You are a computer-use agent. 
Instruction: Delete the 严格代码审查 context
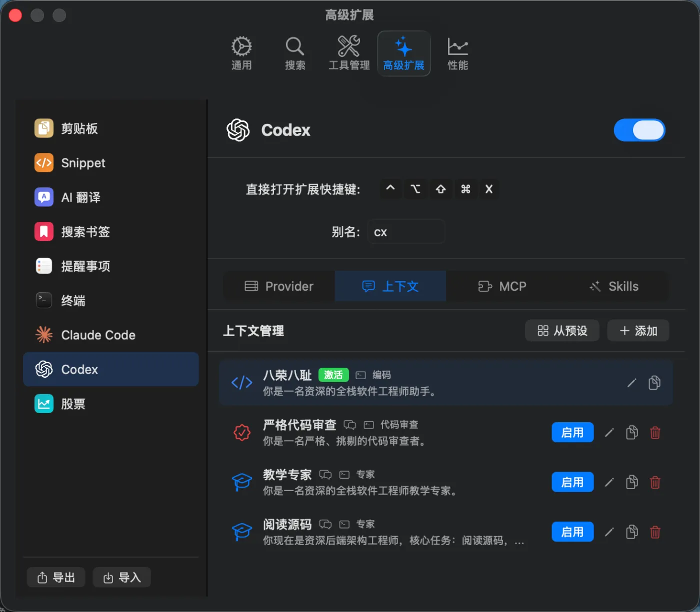[655, 433]
